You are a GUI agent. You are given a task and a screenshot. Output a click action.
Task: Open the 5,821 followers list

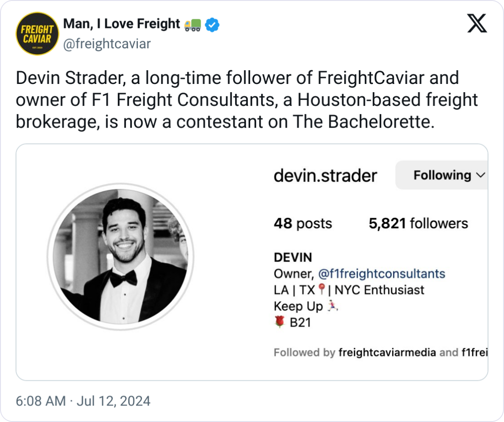coord(418,223)
